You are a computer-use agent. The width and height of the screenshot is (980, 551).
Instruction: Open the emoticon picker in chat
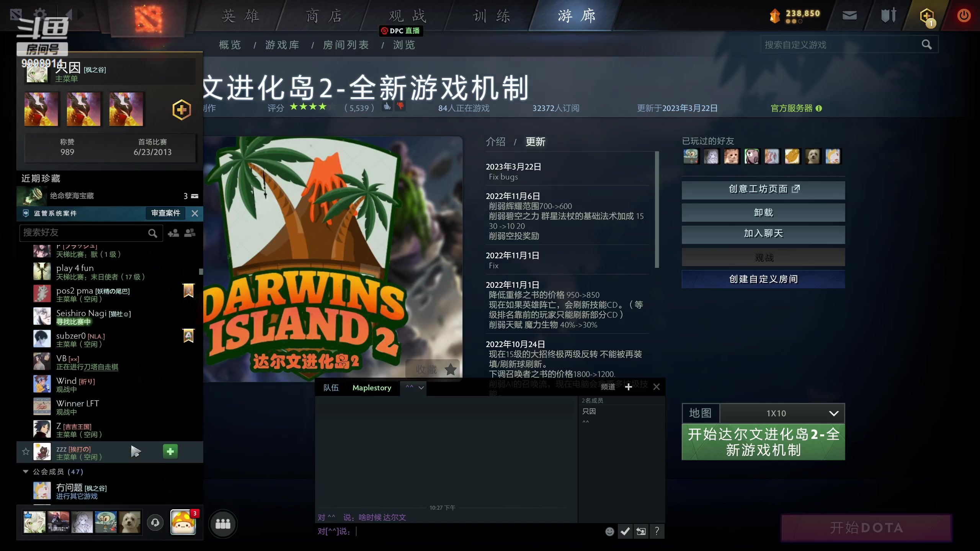click(609, 531)
